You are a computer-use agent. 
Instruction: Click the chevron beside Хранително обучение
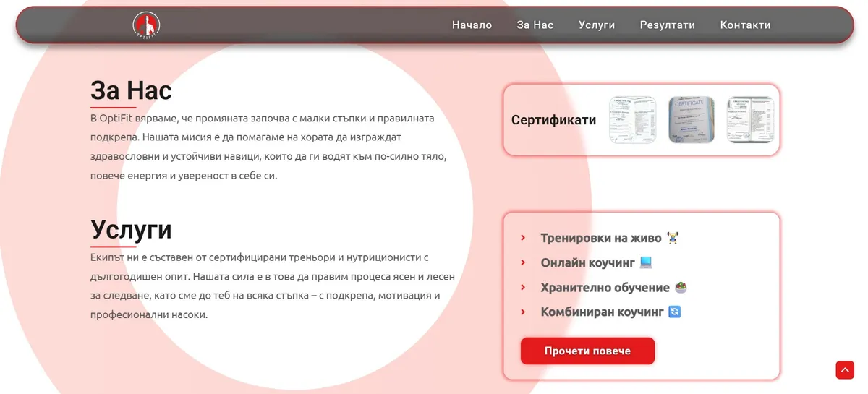pos(523,287)
